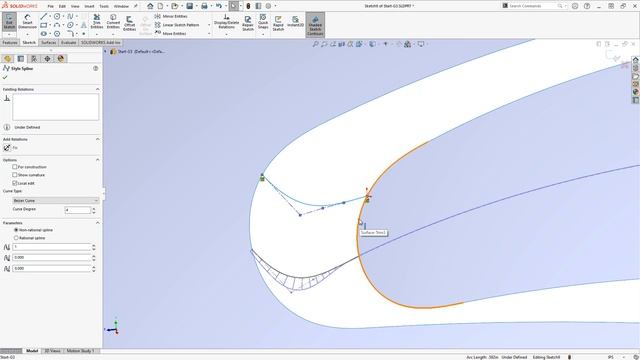Open the Edit menu
Screen dimensions: 640x360
(x=62, y=6)
